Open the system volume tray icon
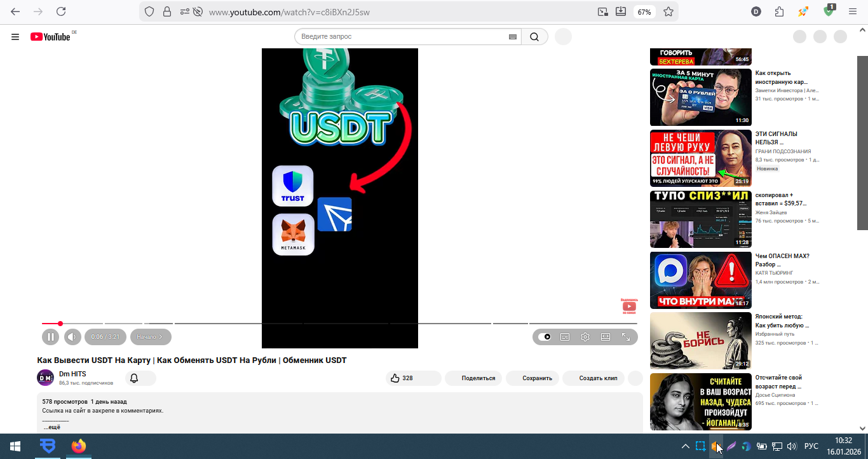This screenshot has width=868, height=459. click(x=792, y=446)
